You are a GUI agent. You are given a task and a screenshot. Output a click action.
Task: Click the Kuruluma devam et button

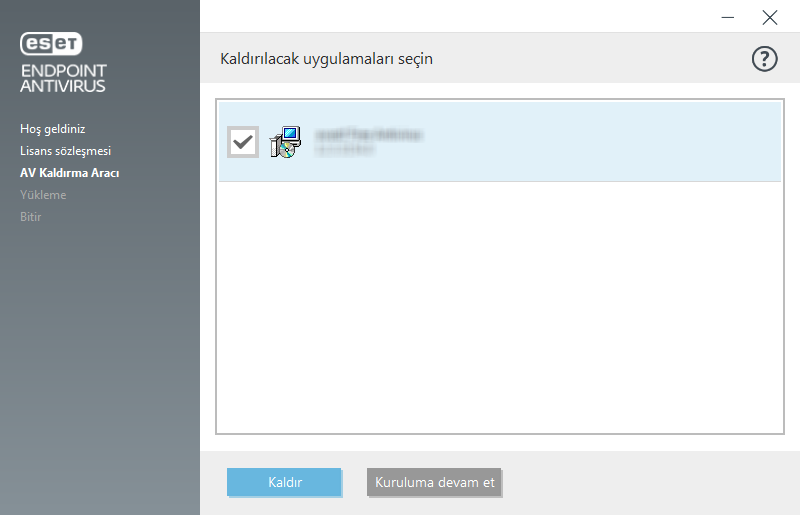[x=435, y=482]
